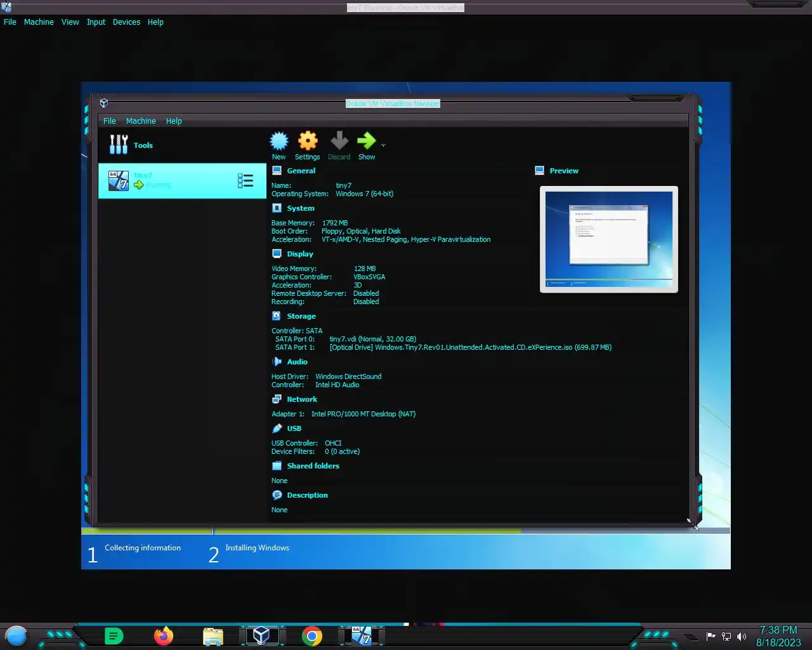
Task: Launch Google Chrome from the taskbar
Action: 311,636
